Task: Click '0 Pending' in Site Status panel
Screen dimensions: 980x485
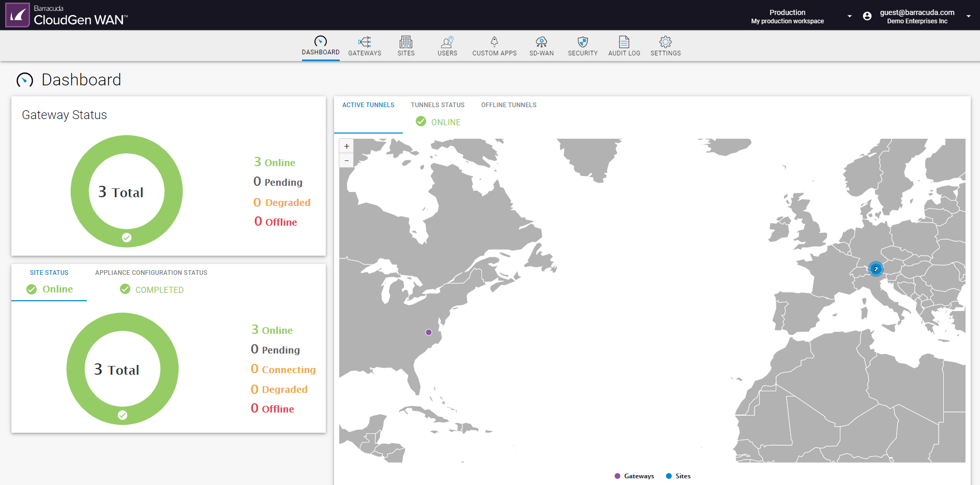Action: pos(275,349)
